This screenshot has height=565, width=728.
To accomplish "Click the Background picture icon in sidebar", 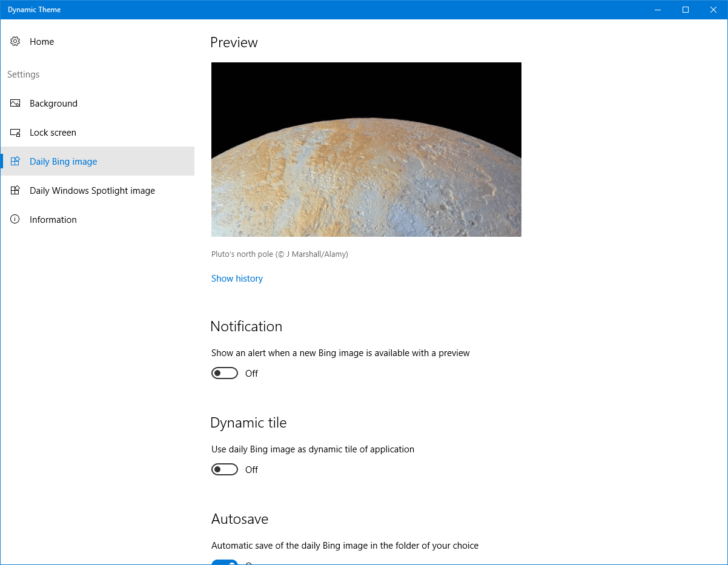I will (15, 104).
